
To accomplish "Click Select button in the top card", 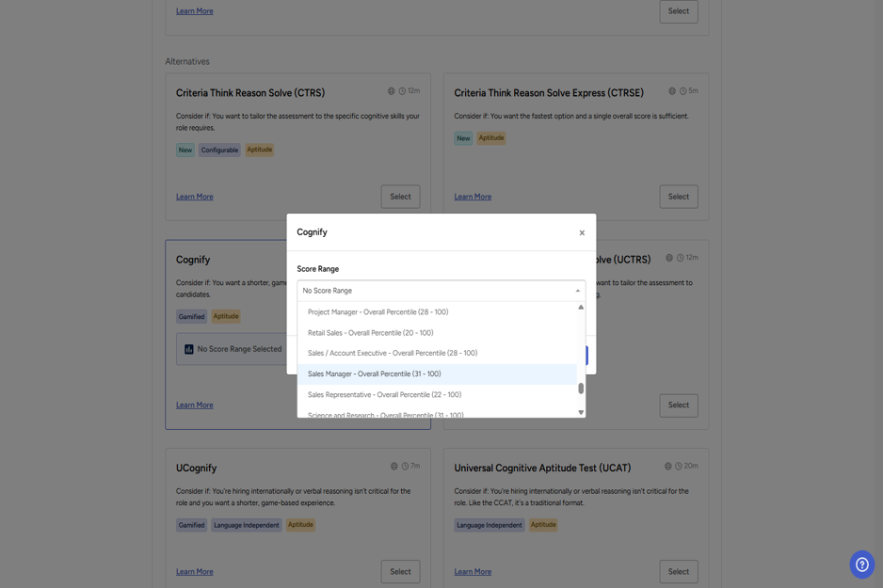I will point(679,11).
